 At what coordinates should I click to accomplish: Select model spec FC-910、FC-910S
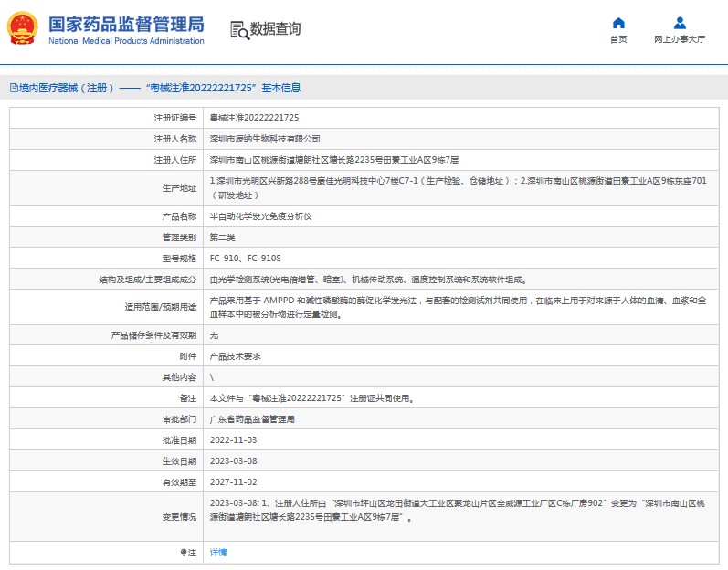[x=245, y=259]
